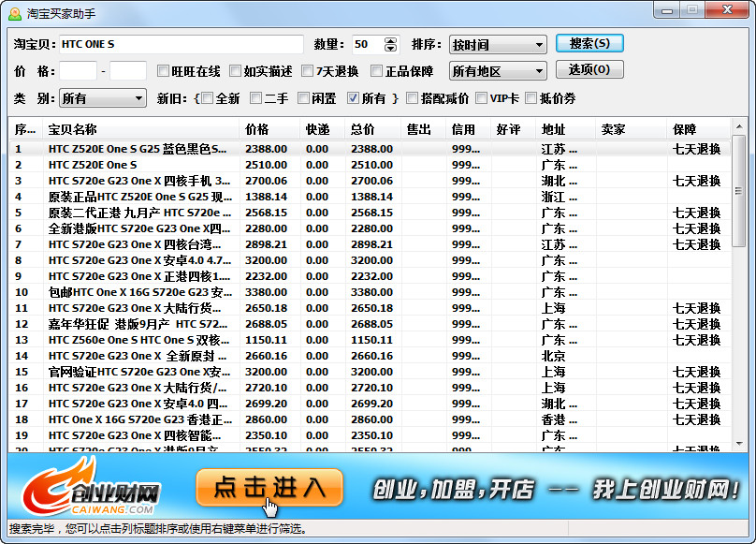Increase 数量 with the up spinner arrow

390,40
